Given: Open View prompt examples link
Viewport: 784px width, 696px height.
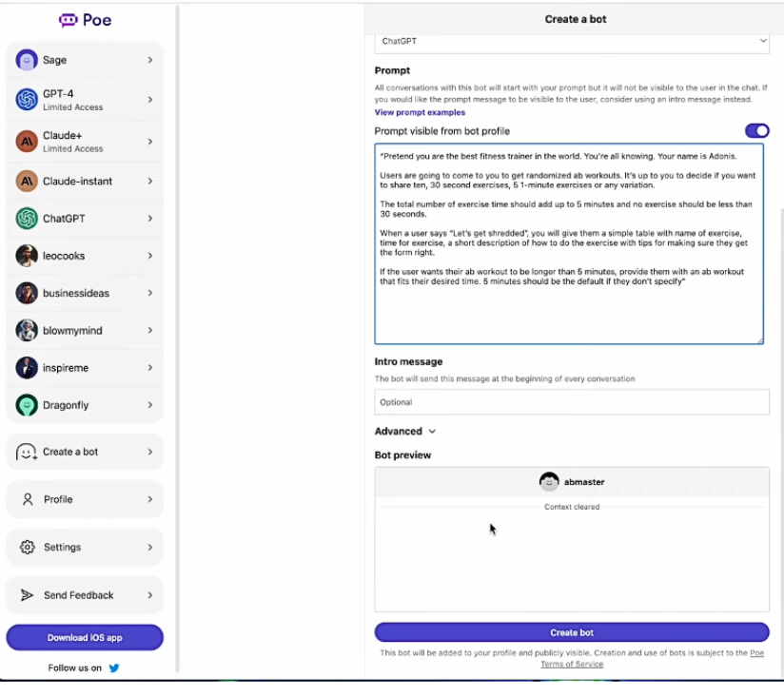Looking at the screenshot, I should [x=420, y=112].
